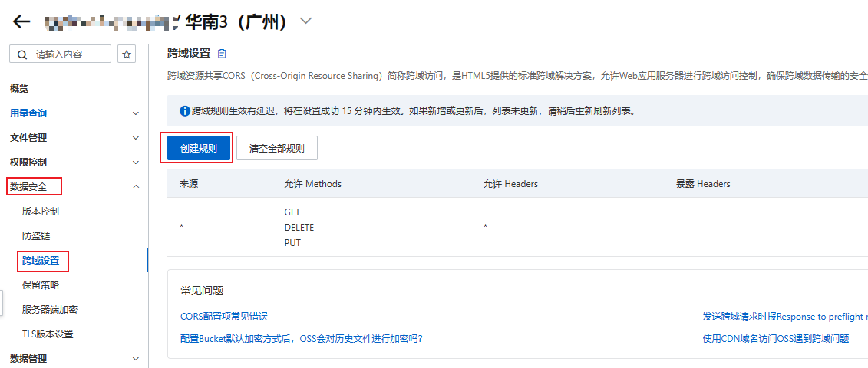Open the 概览 sidebar item
The width and height of the screenshot is (868, 368).
19,89
